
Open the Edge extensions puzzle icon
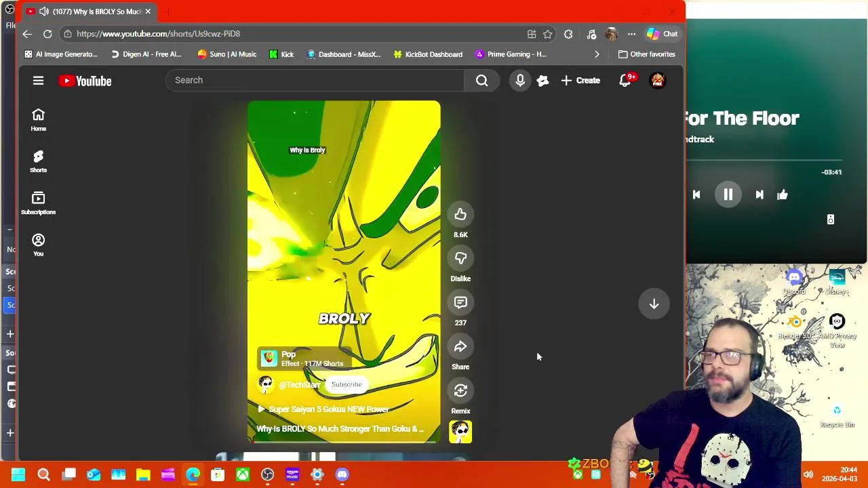point(568,34)
